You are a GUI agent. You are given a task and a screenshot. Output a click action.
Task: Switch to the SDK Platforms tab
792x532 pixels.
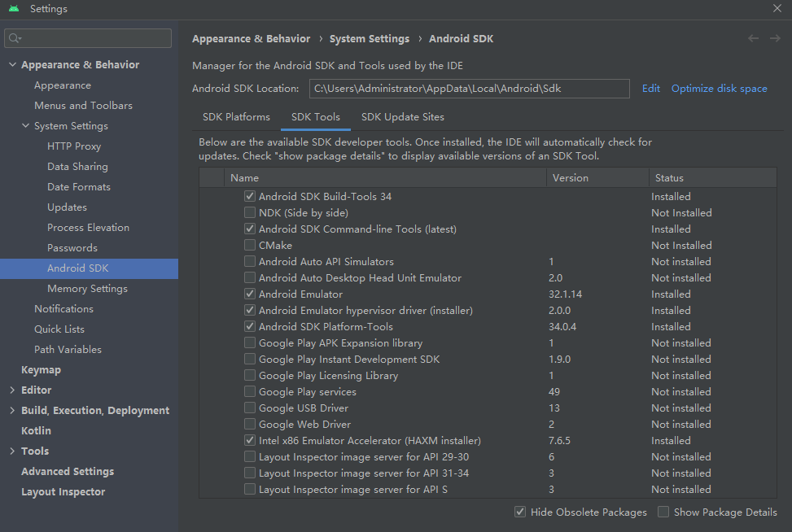(x=236, y=117)
